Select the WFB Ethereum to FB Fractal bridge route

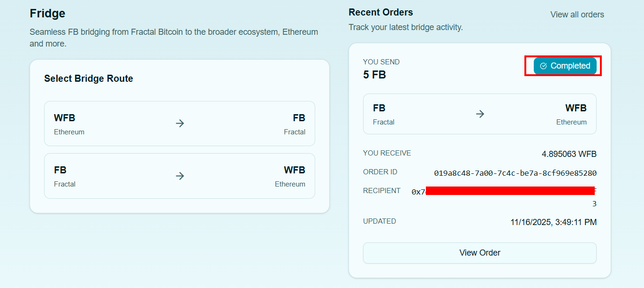pos(180,124)
